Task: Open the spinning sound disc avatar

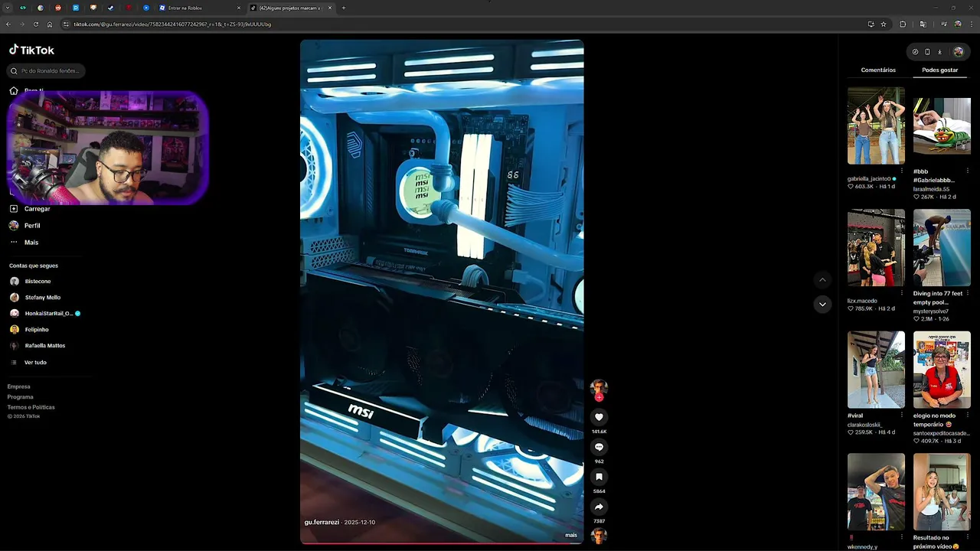Action: coord(599,536)
